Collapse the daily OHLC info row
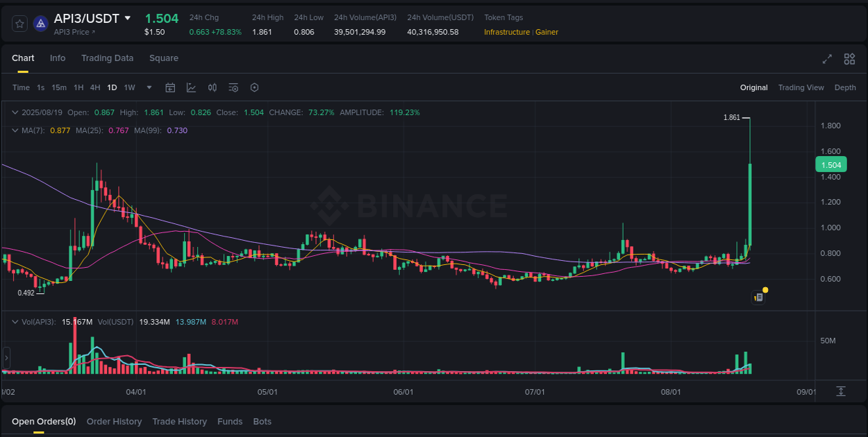 (x=15, y=112)
